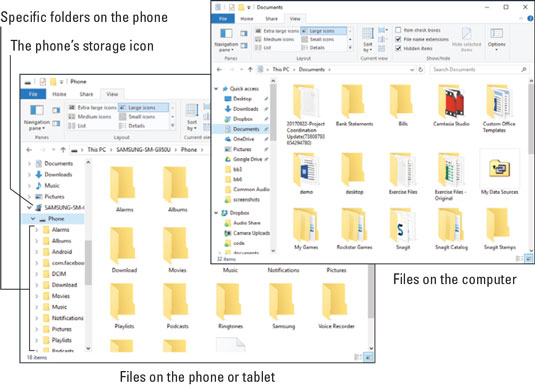Viewport: 535px width, 385px height.
Task: Select com.facebook folder in Phone tree
Action: point(63,263)
